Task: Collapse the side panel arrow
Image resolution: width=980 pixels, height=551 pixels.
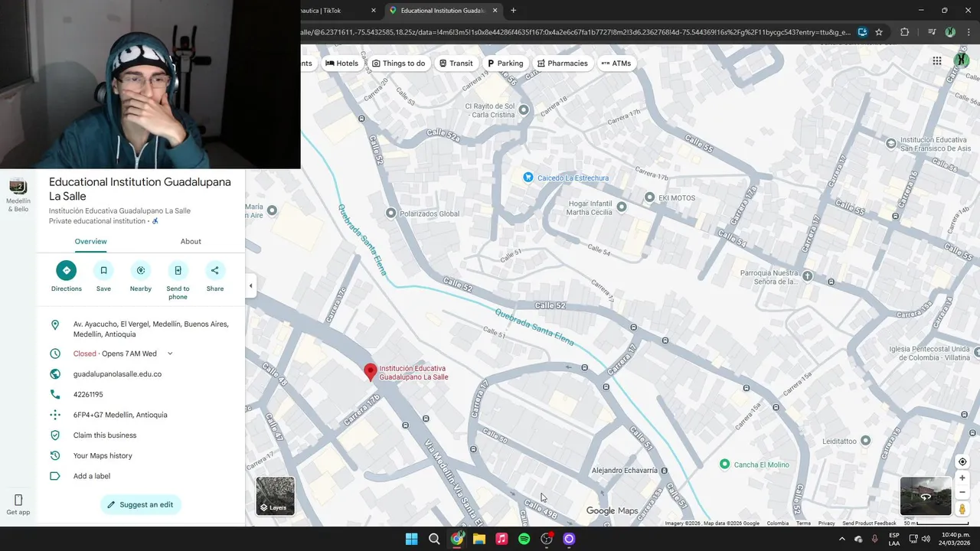Action: tap(250, 286)
